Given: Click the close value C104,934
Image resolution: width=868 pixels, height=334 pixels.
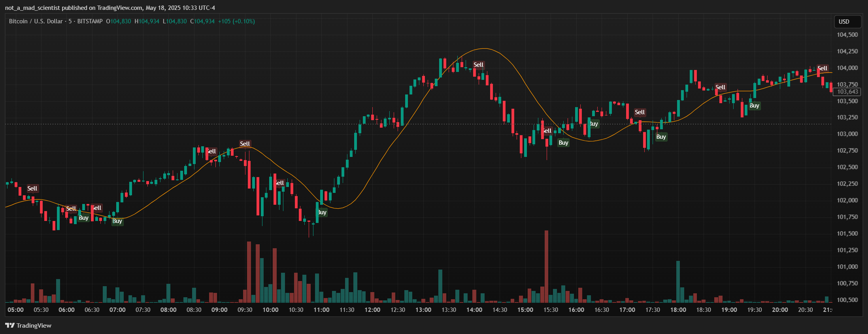Looking at the screenshot, I should point(202,21).
